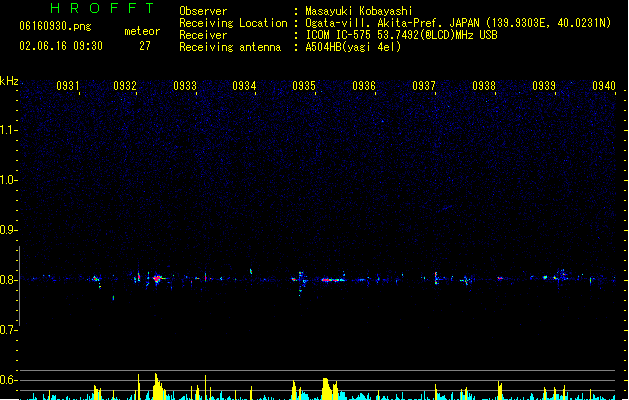This screenshot has height=400, width=629.
Task: Click the 0935 time marker
Action: click(304, 86)
